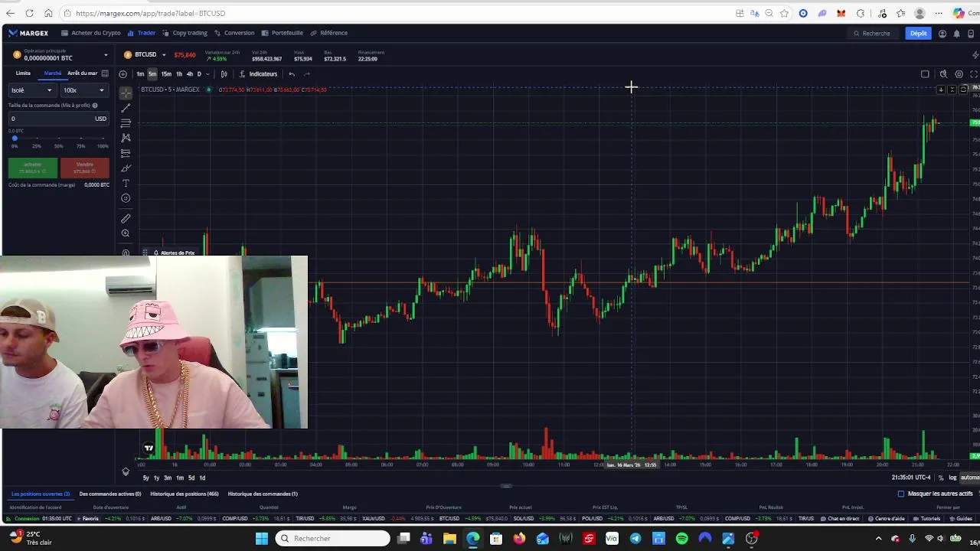This screenshot has width=980, height=551.
Task: Toggle automatic price scale
Action: [x=970, y=478]
